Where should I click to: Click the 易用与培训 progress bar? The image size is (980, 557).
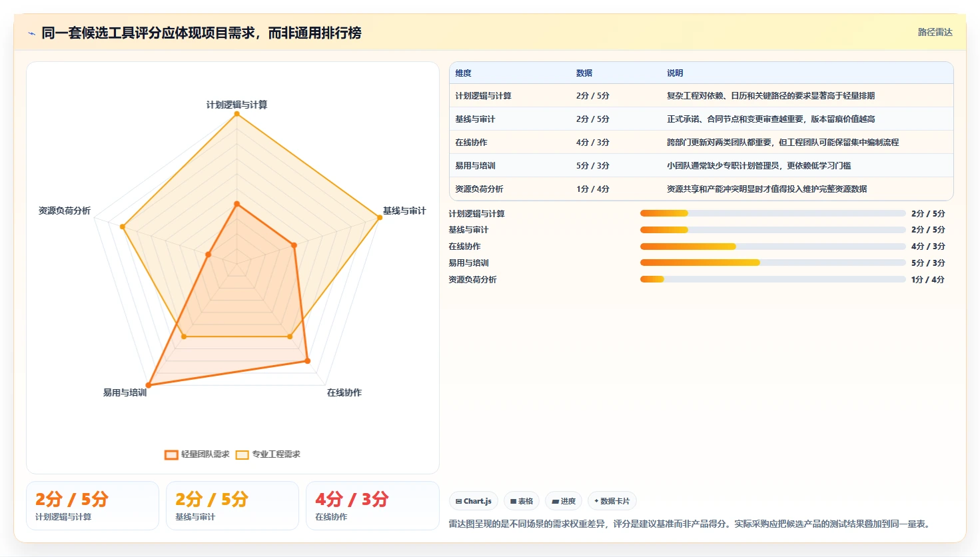tap(773, 263)
